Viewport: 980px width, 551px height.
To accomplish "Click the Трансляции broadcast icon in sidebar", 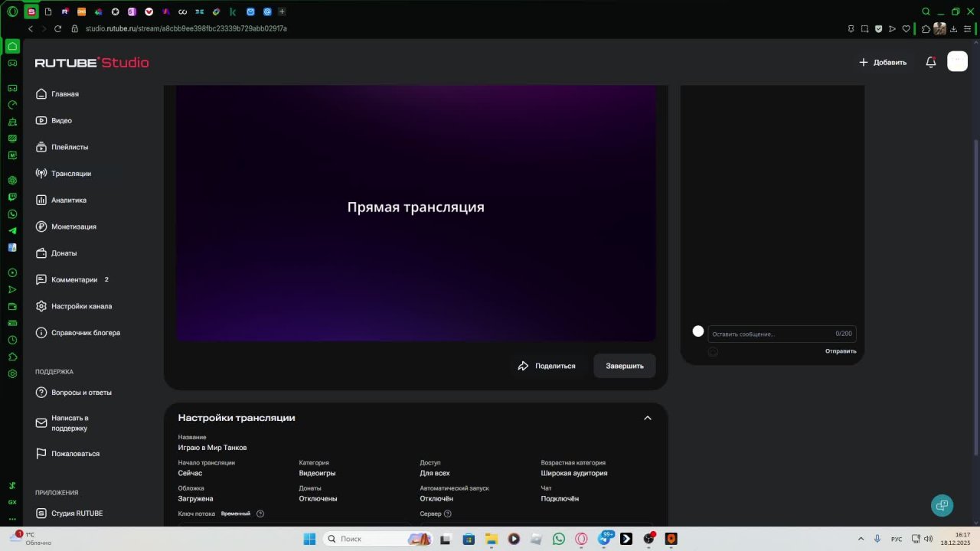I will tap(41, 174).
